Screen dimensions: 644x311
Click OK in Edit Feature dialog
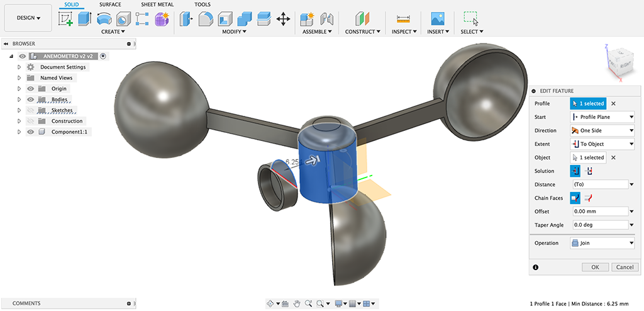[x=595, y=267]
